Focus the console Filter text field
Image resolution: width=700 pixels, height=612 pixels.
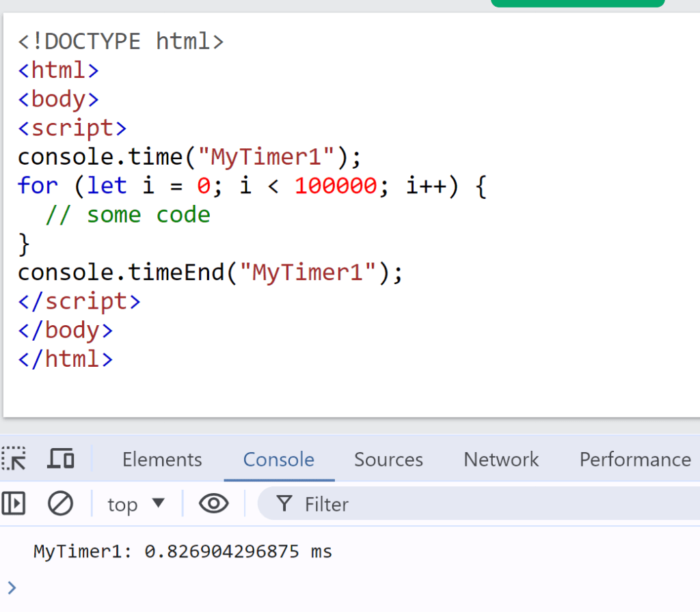tap(479, 504)
